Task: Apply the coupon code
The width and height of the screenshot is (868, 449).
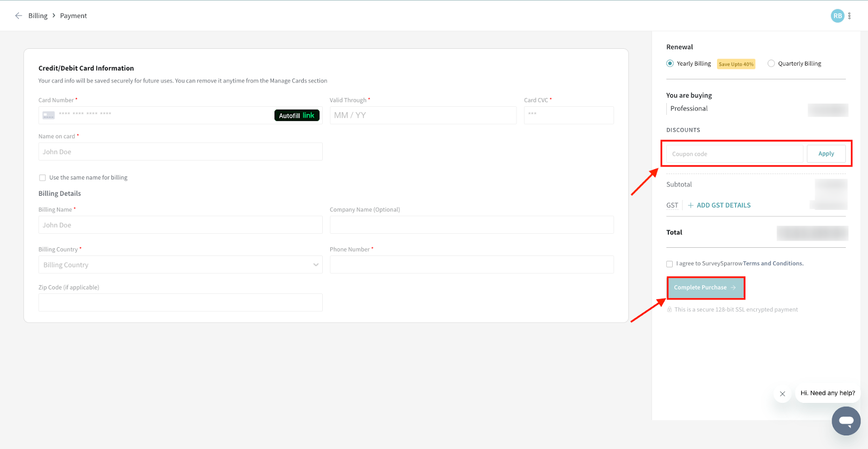Action: 826,154
